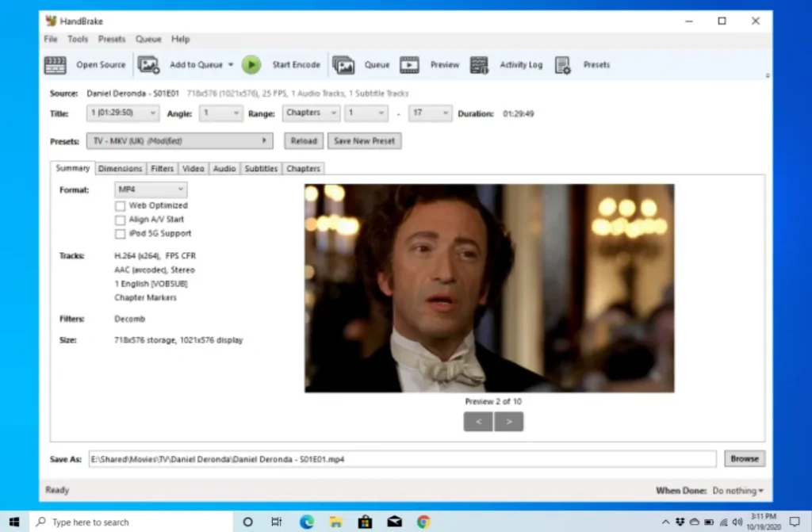Click the Open Source icon
The height and width of the screenshot is (532, 812).
pos(56,64)
